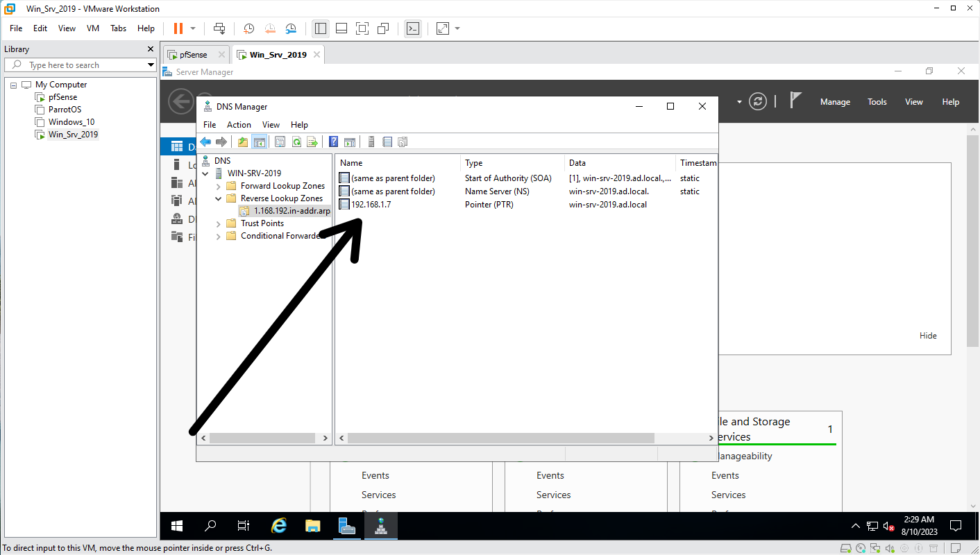This screenshot has height=555, width=980.
Task: Click the DNS Manager back arrow
Action: tap(205, 142)
